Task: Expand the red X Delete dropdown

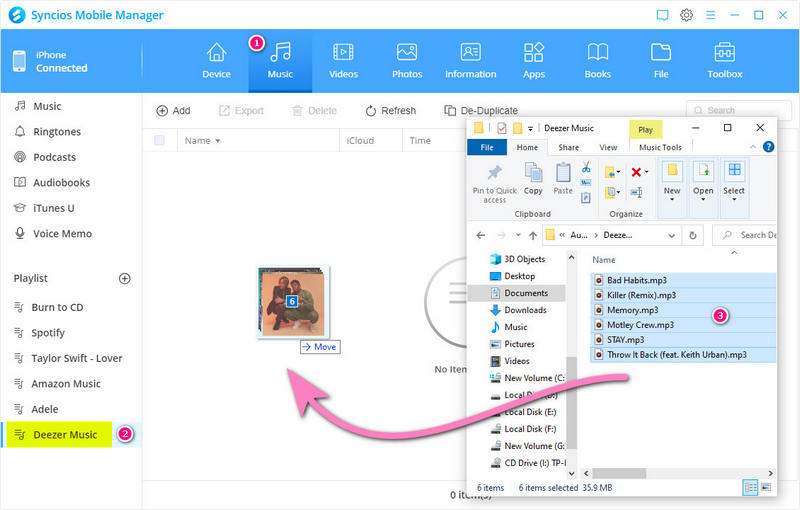Action: (x=647, y=172)
